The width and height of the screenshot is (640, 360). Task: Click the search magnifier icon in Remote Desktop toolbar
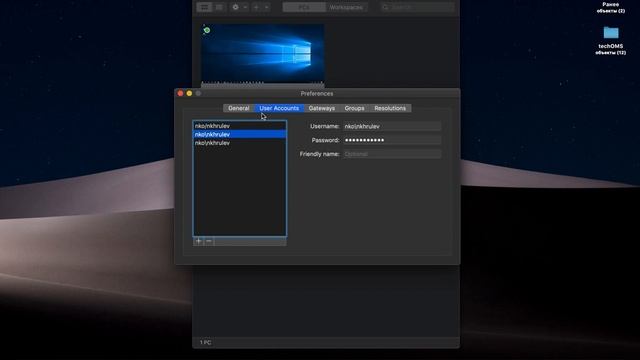point(385,7)
